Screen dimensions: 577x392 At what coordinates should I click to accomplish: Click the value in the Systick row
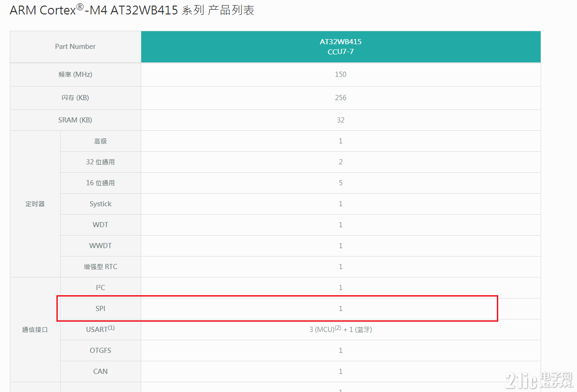(341, 204)
